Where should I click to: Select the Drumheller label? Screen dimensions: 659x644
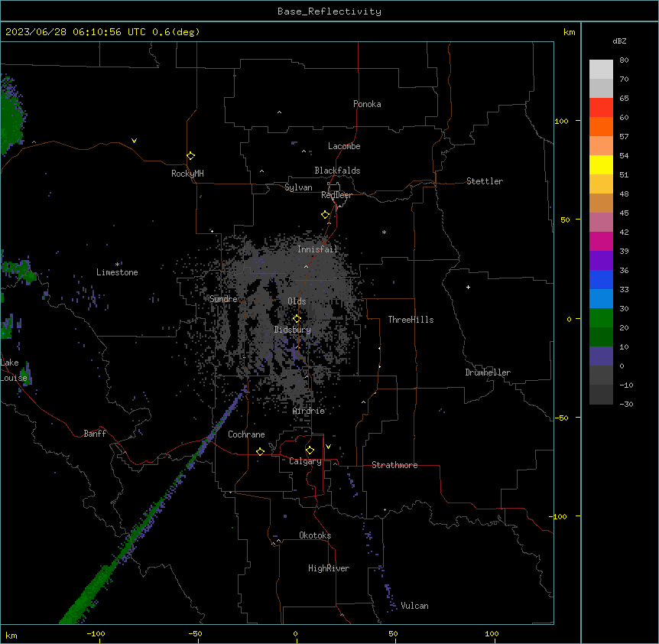[x=488, y=372]
